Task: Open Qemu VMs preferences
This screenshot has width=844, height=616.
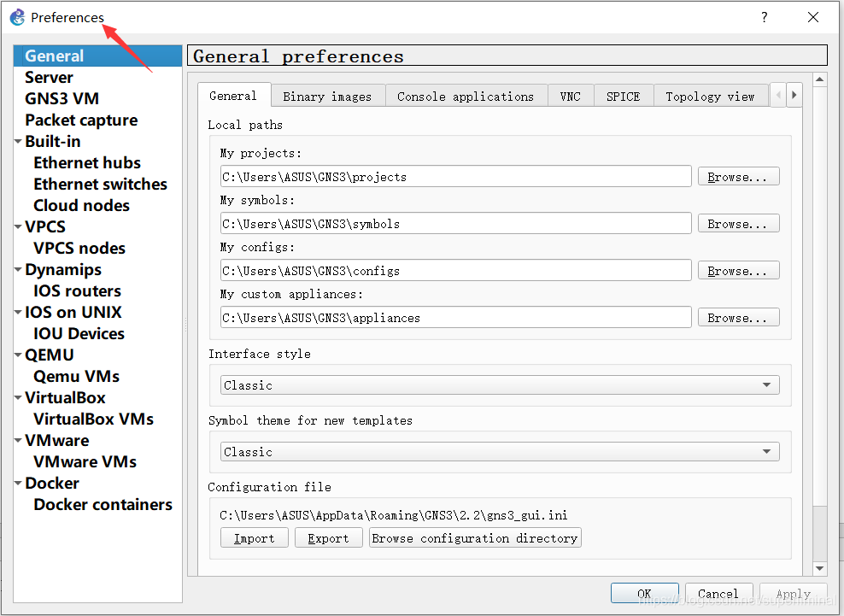Action: [77, 377]
